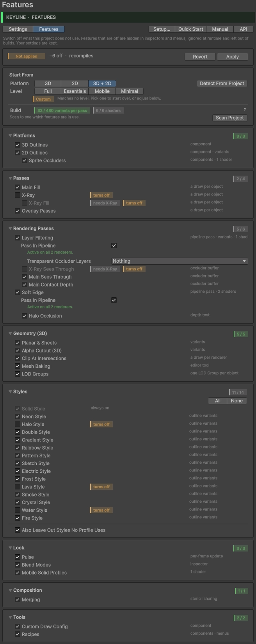
Task: Toggle Pass In Pipeline under Layer Filtering
Action: (114, 246)
